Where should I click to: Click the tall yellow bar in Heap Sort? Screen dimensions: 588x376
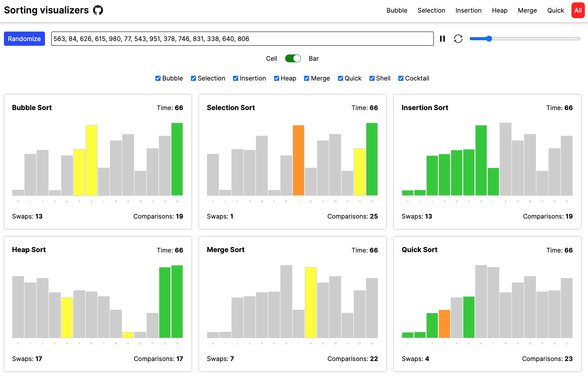[67, 318]
